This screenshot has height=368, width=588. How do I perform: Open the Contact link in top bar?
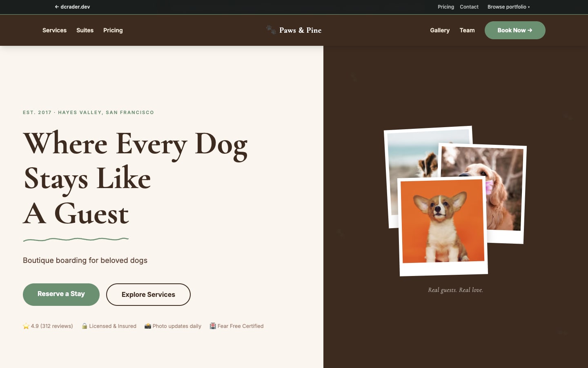point(469,7)
